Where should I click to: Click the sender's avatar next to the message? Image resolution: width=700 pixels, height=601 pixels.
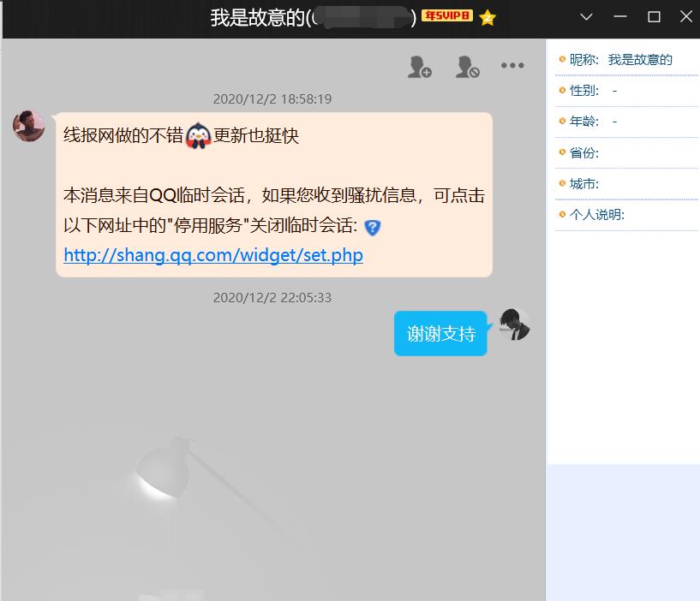[x=28, y=125]
